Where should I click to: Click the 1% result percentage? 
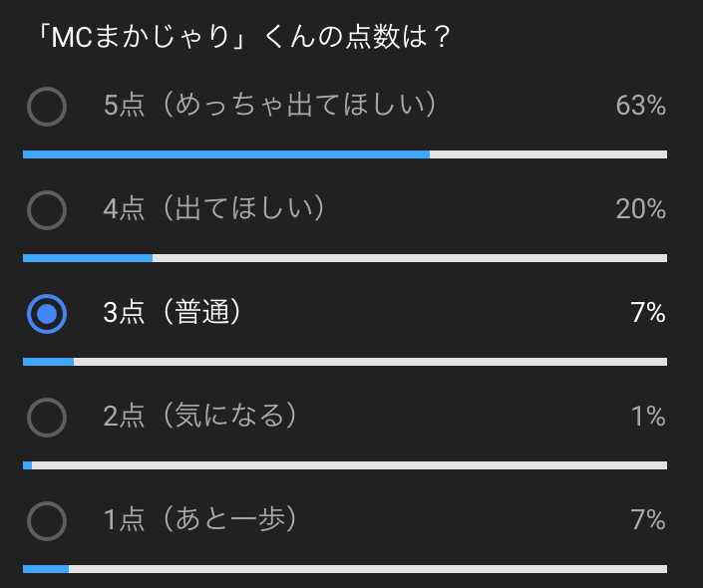(648, 416)
